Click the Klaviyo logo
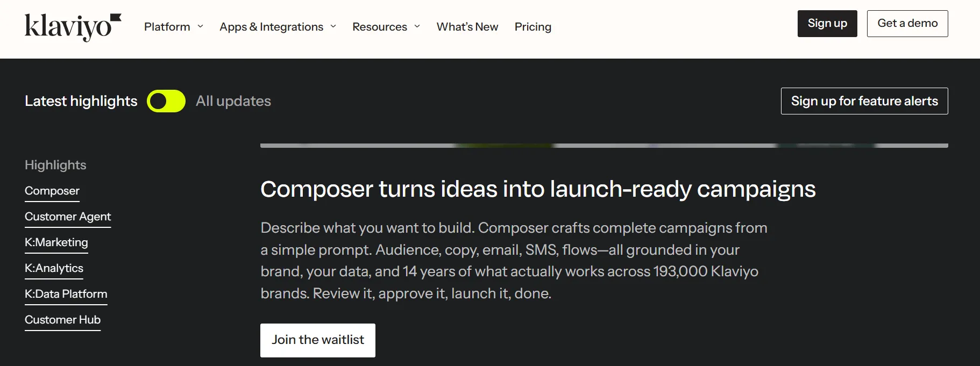 [x=73, y=27]
